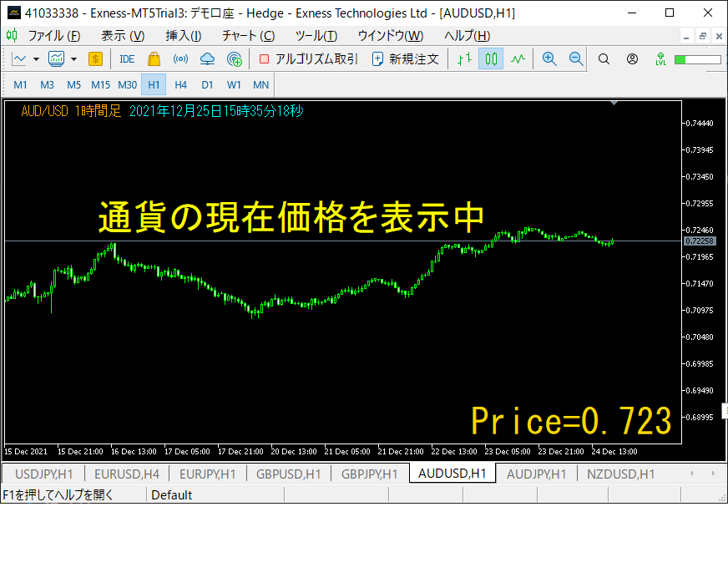This screenshot has height=588, width=728.
Task: Open the Market shopping bag icon
Action: coord(154,59)
